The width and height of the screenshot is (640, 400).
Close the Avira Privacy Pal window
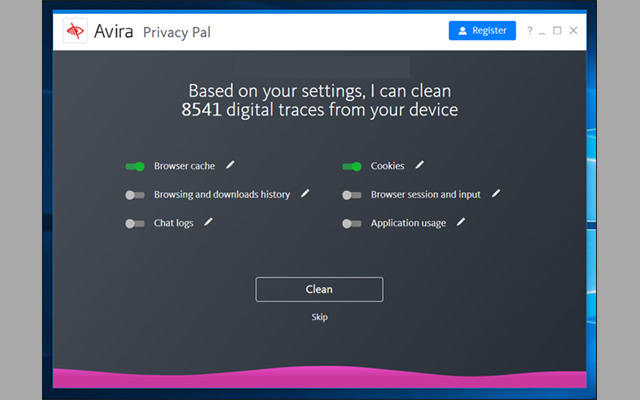[573, 31]
